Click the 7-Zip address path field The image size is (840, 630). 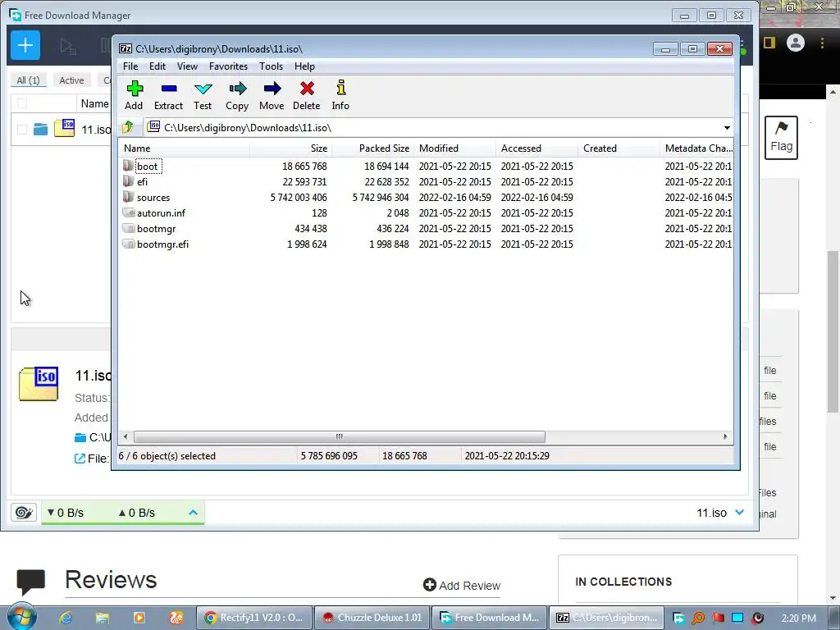[440, 127]
